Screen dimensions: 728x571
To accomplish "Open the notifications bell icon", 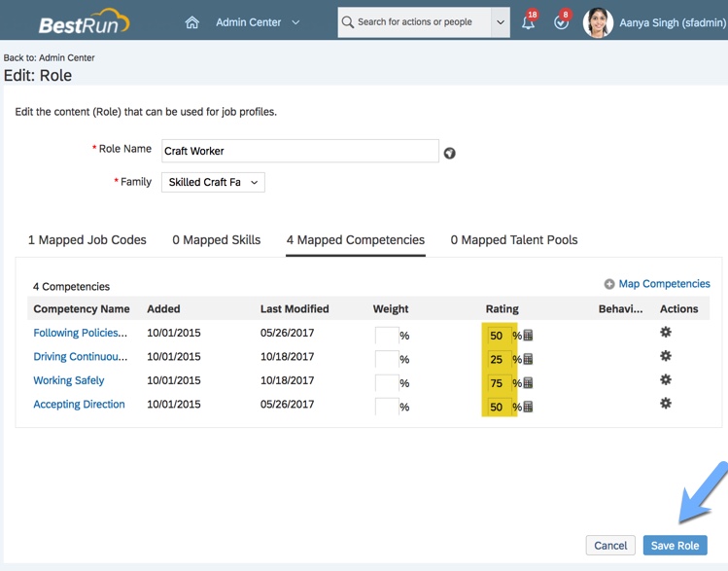I will tap(528, 22).
